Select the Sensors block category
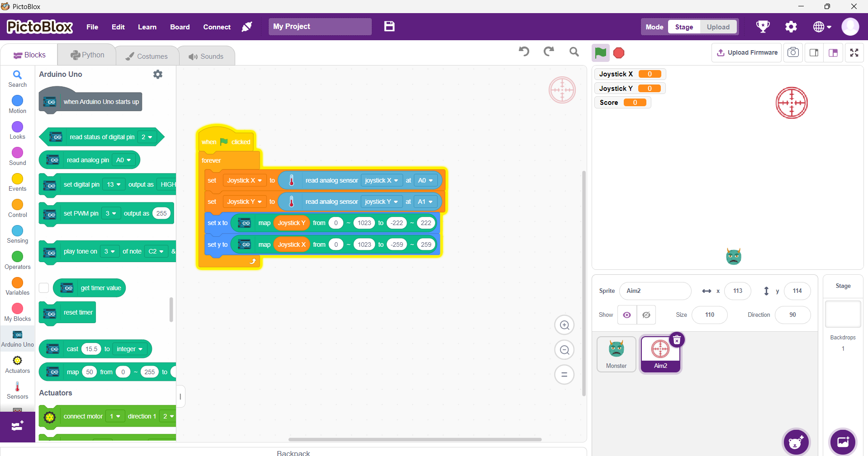 click(17, 390)
